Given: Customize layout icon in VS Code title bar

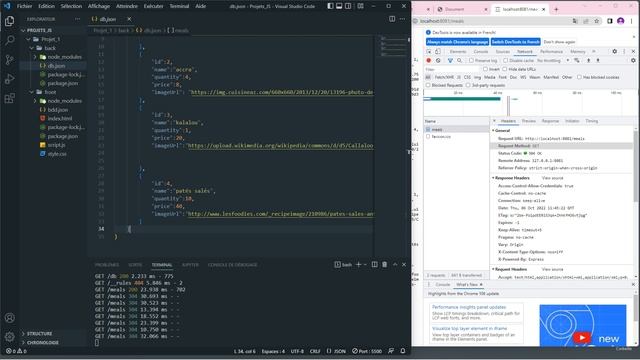Looking at the screenshot, I should [x=360, y=6].
